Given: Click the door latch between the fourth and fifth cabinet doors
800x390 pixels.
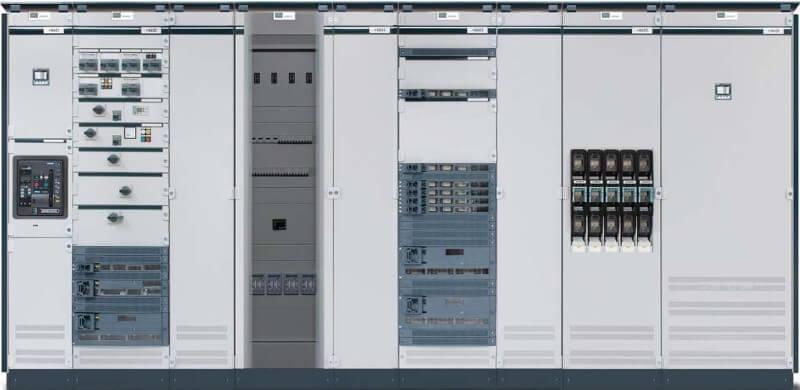Looking at the screenshot, I should pos(334,193).
